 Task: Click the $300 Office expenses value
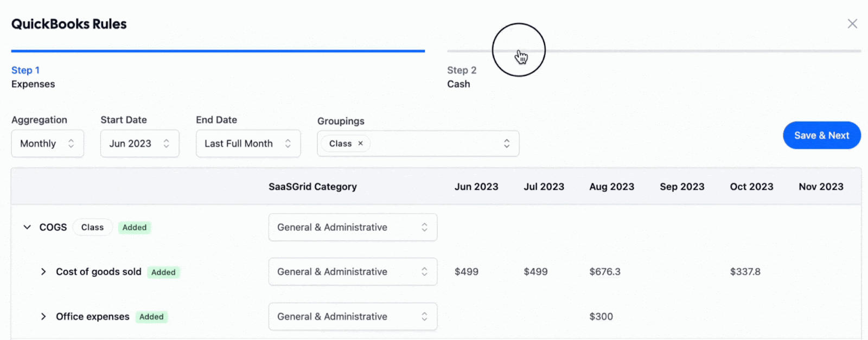tap(601, 317)
